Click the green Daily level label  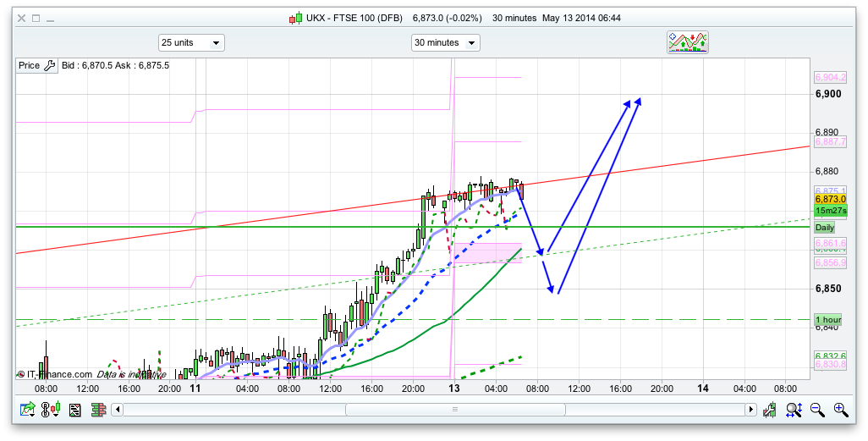tap(824, 228)
